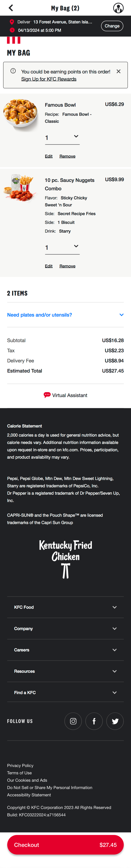Tap the back arrow icon
Viewport: 131px width, 868px height.
[x=11, y=8]
